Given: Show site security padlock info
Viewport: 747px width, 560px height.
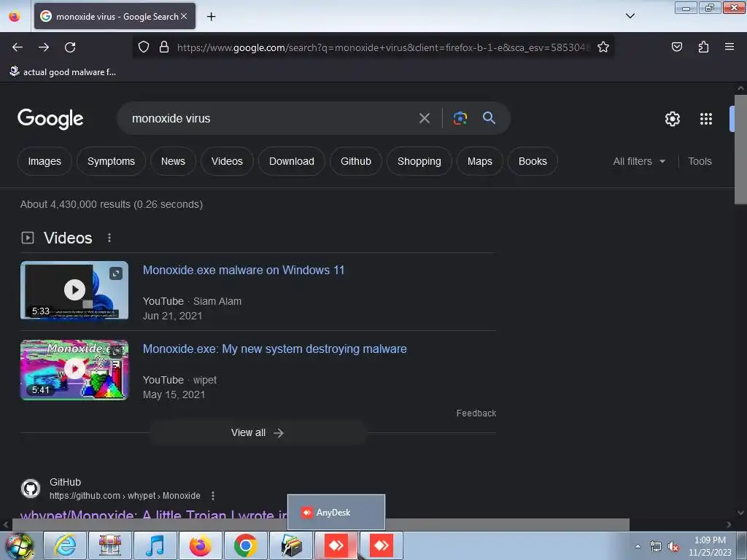Looking at the screenshot, I should (164, 47).
